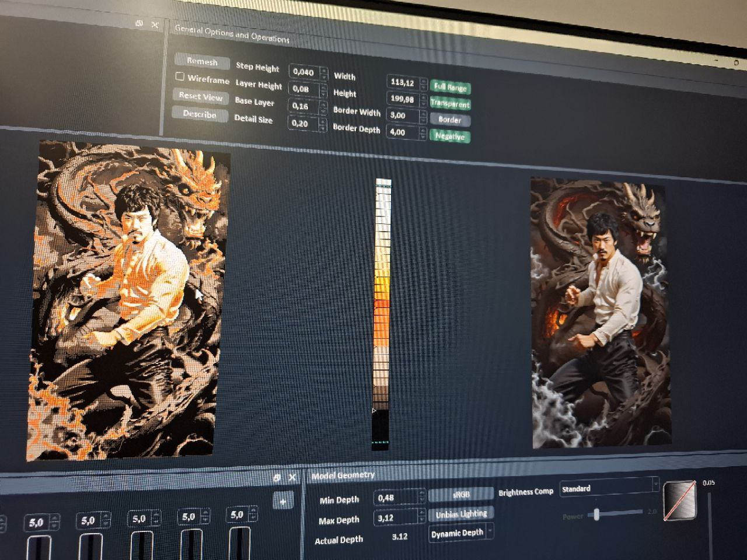Screen dimensions: 747x560
Task: Click the brightness curve thumbnail
Action: click(x=680, y=500)
